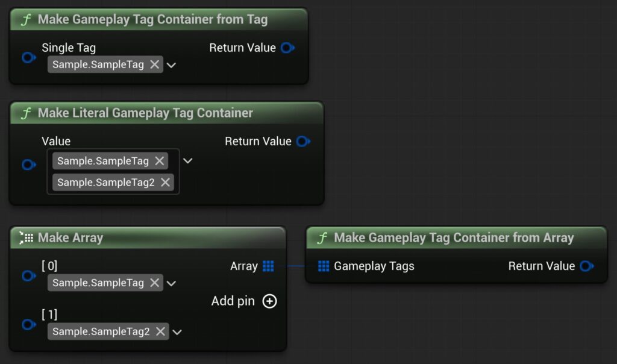Click Return Value pin on Container from Array node
The width and height of the screenshot is (617, 364).
tap(586, 266)
